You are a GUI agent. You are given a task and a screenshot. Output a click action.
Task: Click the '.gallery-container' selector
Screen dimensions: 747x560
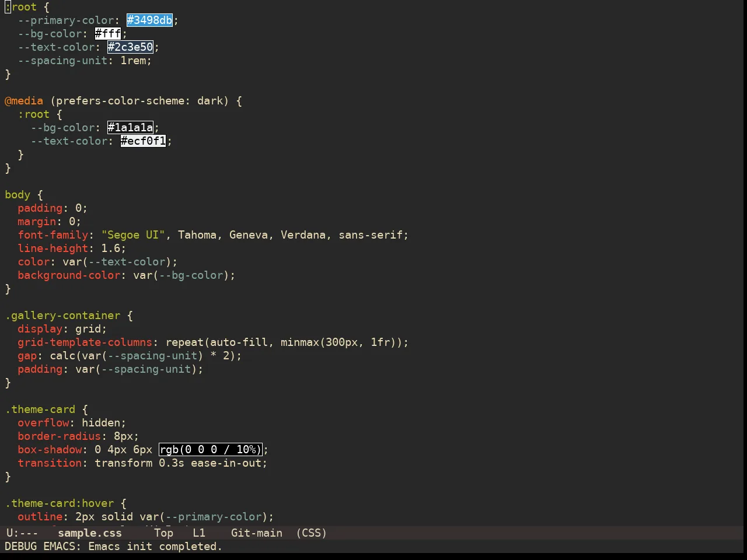(62, 316)
